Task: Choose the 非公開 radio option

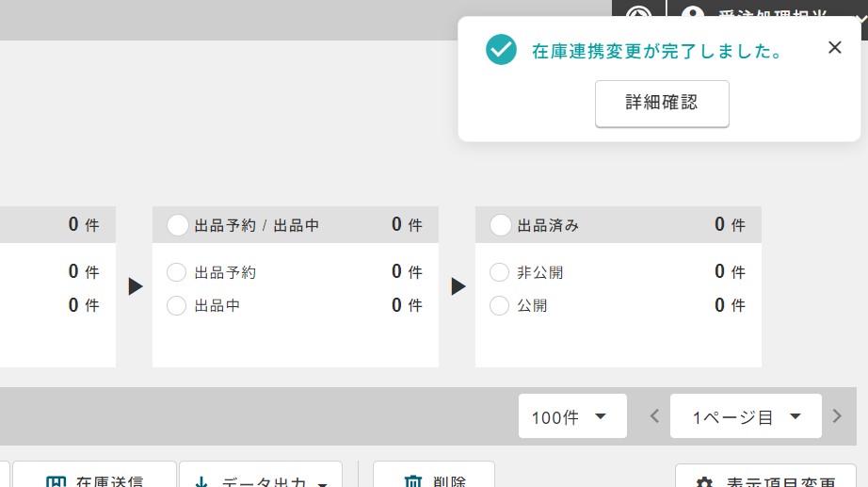Action: 499,272
